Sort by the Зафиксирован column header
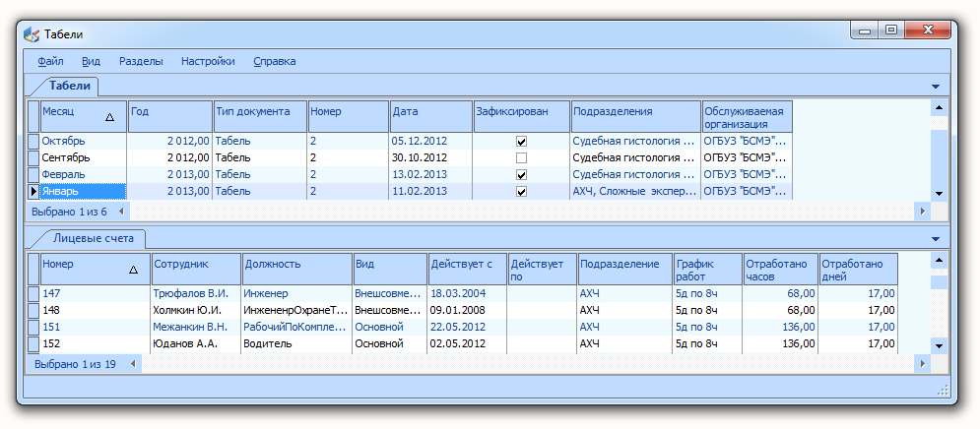Viewport: 980px width, 429px height. click(x=522, y=116)
